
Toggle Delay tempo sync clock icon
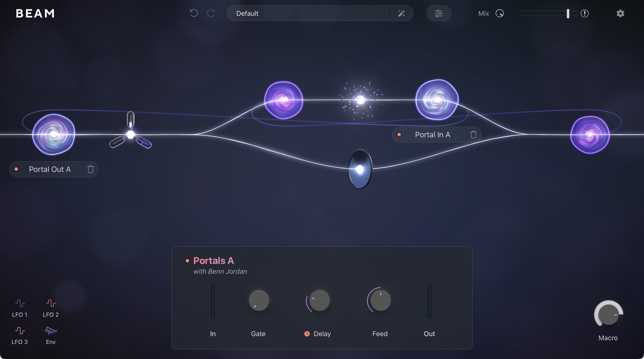pos(307,334)
